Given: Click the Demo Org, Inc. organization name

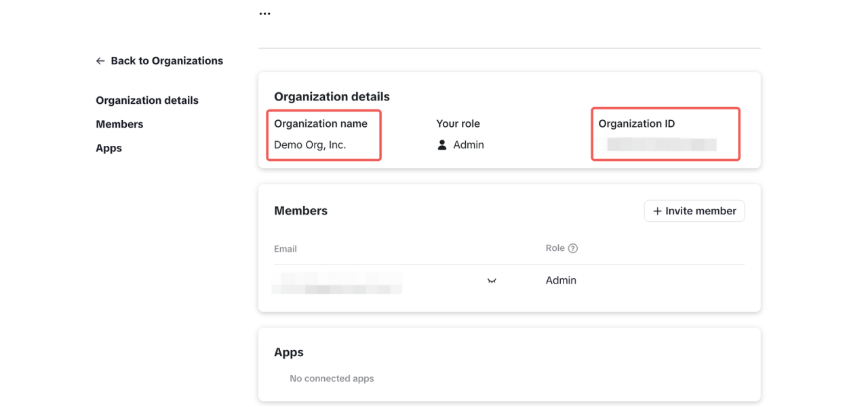Looking at the screenshot, I should (310, 145).
